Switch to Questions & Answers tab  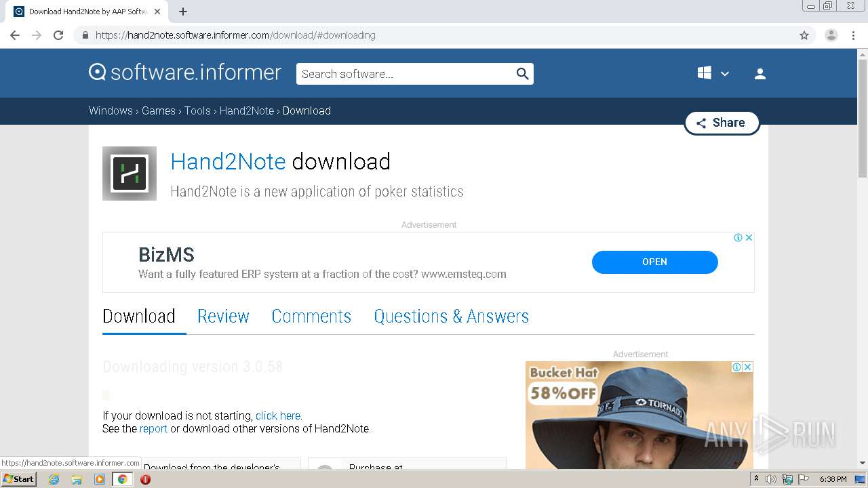(x=452, y=317)
